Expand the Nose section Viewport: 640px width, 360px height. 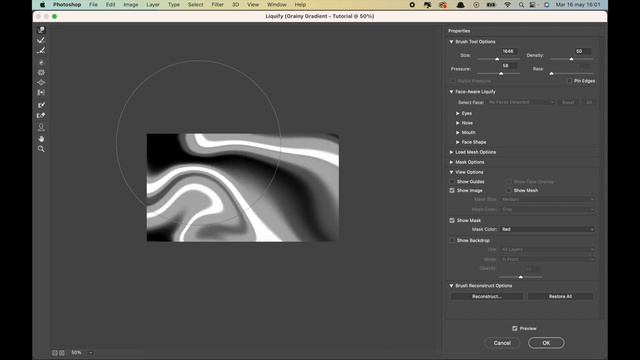[x=458, y=123]
